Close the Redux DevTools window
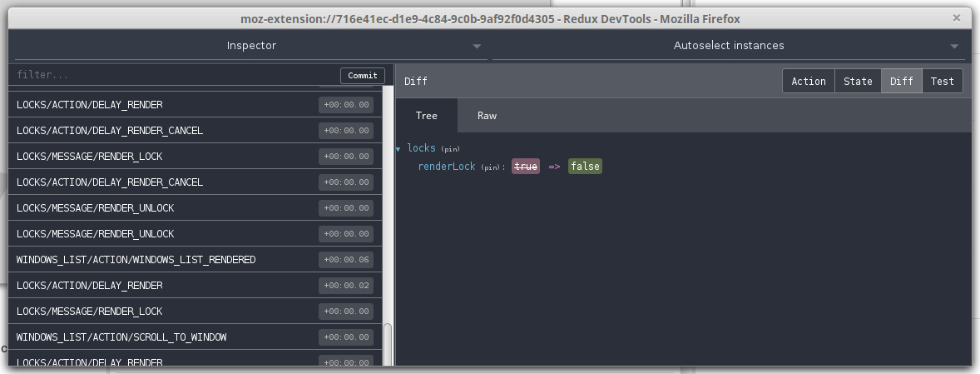Image resolution: width=980 pixels, height=374 pixels. pyautogui.click(x=956, y=18)
